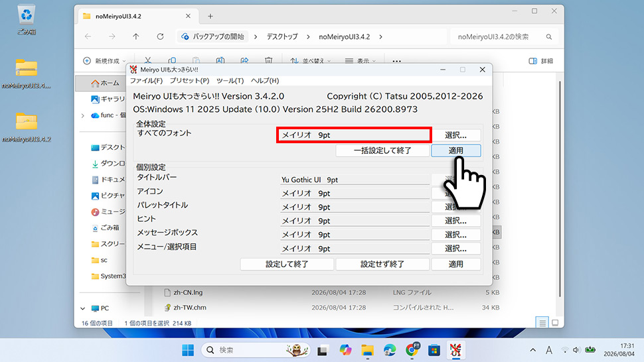Click 一括設定して終了 button
Screen dimensions: 644x362
(x=382, y=151)
